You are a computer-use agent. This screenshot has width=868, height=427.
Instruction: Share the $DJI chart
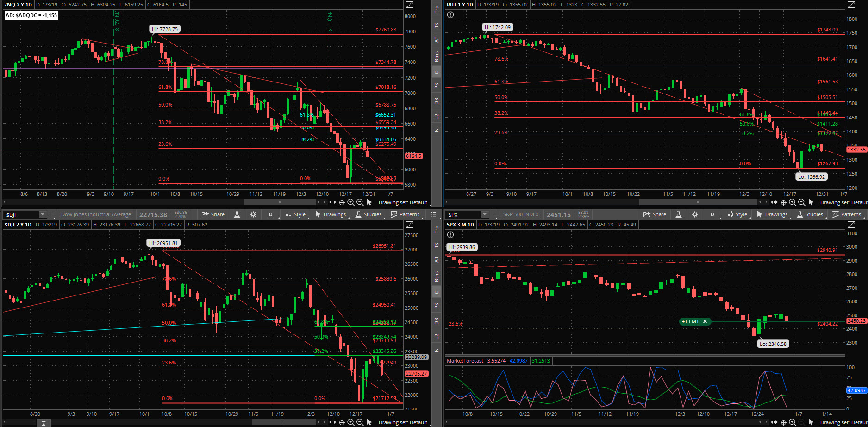(213, 214)
